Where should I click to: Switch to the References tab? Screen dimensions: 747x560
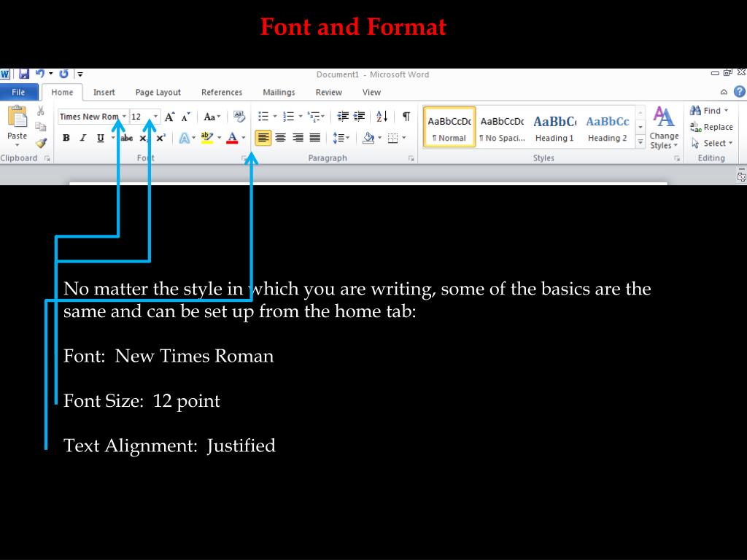point(222,93)
